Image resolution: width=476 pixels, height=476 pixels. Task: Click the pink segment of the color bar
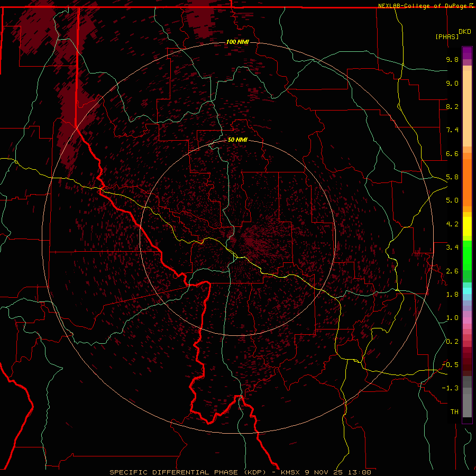[x=467, y=321]
